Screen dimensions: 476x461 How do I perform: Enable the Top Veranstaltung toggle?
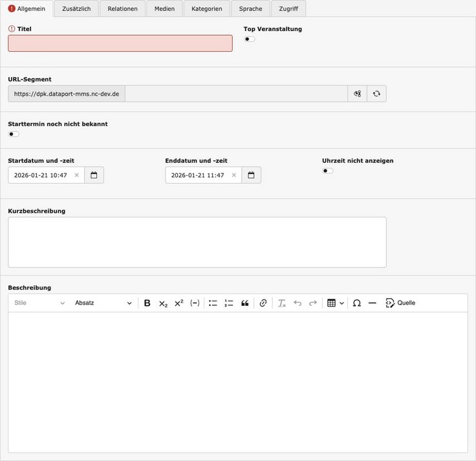pos(249,39)
